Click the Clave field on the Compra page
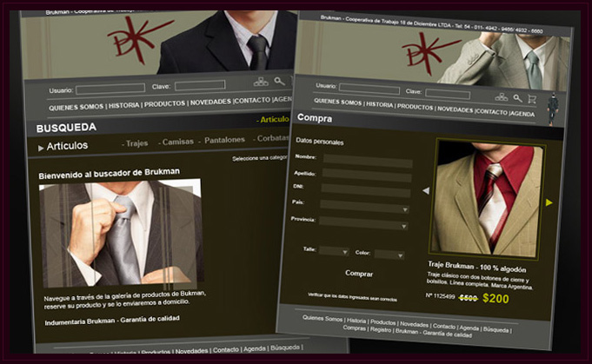 [x=448, y=95]
